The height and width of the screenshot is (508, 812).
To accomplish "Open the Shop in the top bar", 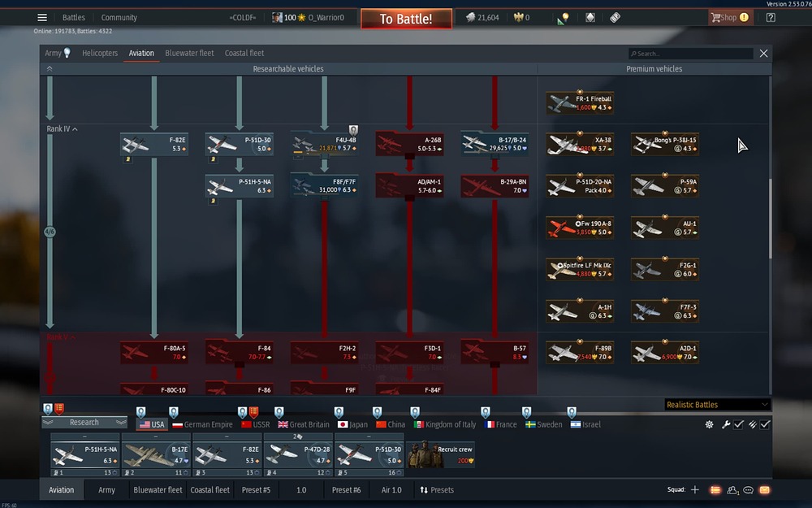I will pyautogui.click(x=728, y=16).
